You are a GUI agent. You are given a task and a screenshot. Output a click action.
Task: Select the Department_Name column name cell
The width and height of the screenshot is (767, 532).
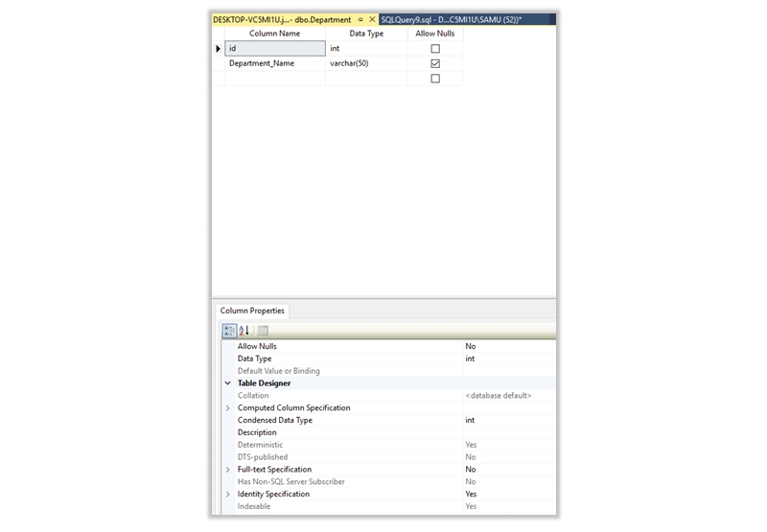pyautogui.click(x=275, y=63)
